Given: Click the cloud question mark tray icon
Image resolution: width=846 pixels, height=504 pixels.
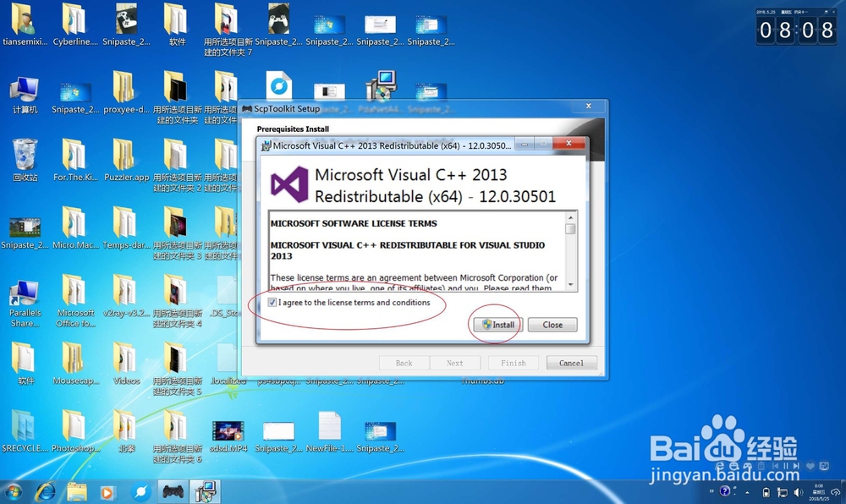Looking at the screenshot, I should (835, 492).
